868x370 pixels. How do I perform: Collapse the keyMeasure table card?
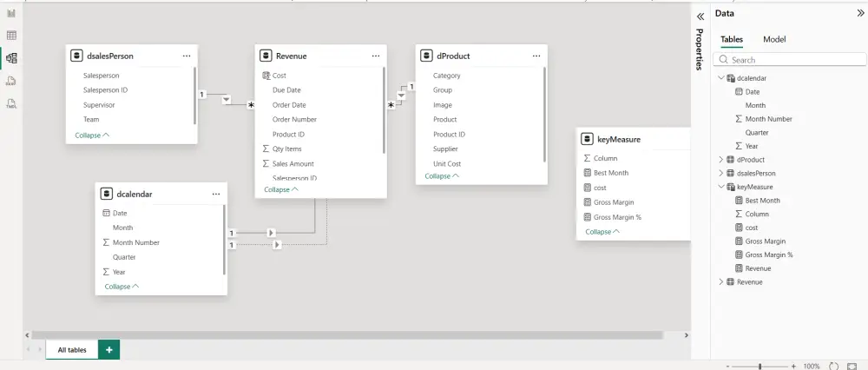[603, 232]
